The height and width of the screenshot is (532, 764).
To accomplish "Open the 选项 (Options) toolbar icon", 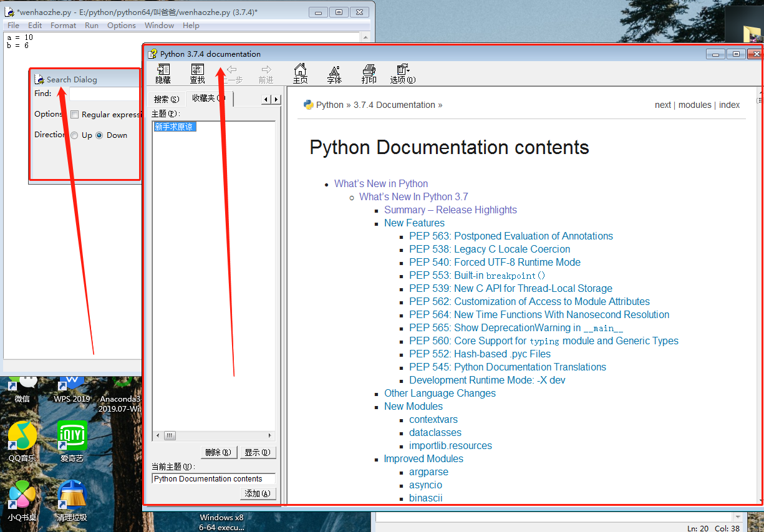I will [x=402, y=73].
